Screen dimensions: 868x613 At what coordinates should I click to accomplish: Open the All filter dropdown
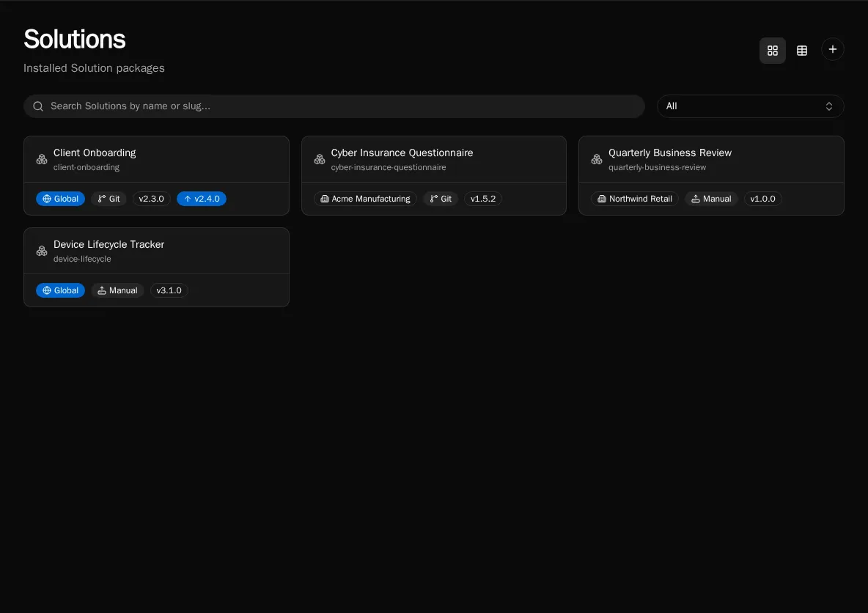[x=750, y=106]
